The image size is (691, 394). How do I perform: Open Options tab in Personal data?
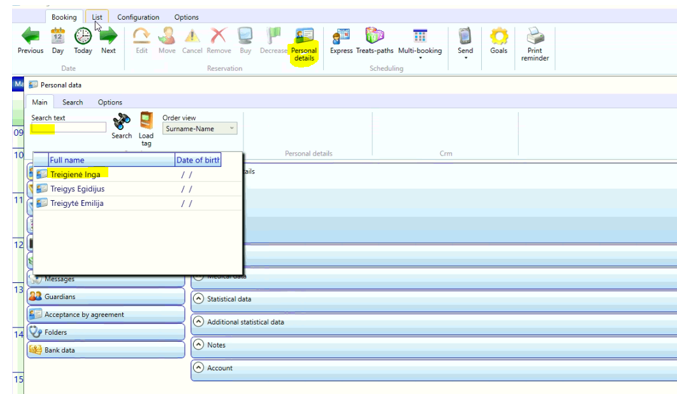pyautogui.click(x=110, y=102)
